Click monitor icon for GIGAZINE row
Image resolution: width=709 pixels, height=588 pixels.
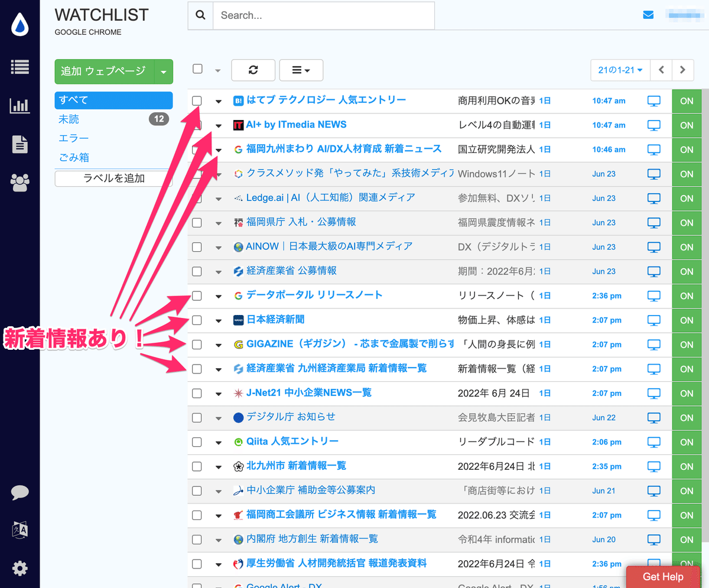[653, 344]
